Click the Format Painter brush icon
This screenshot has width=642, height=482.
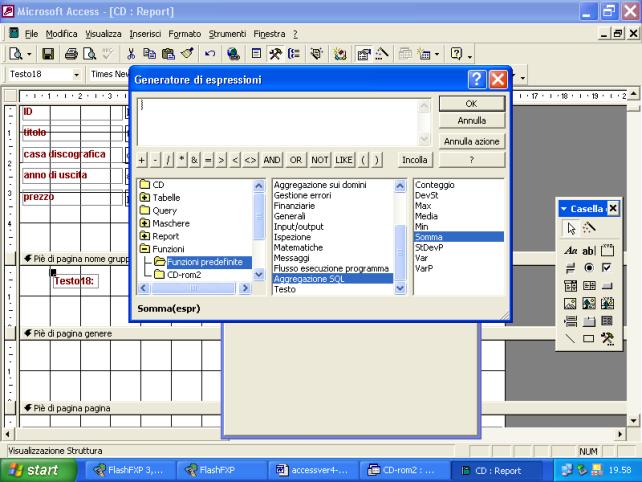tap(188, 54)
